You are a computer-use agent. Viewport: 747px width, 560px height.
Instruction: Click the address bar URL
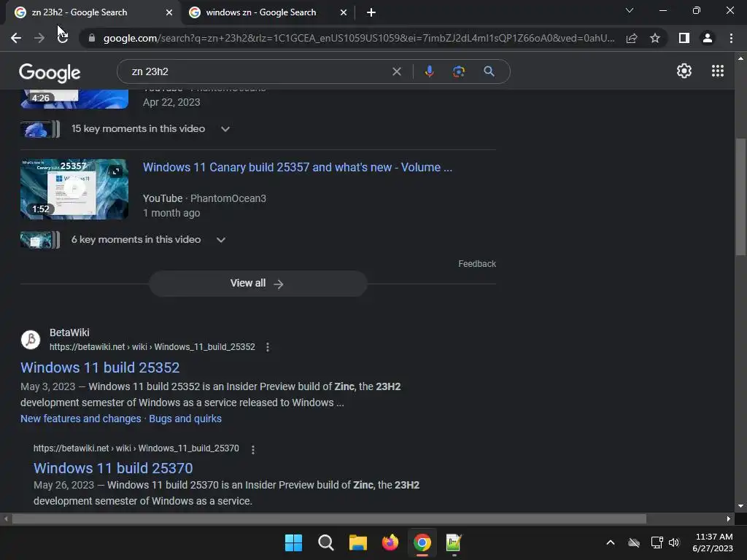pyautogui.click(x=358, y=38)
